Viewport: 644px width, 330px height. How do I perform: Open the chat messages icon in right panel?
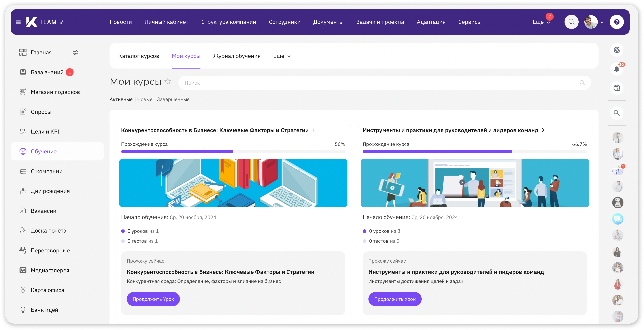(x=617, y=88)
